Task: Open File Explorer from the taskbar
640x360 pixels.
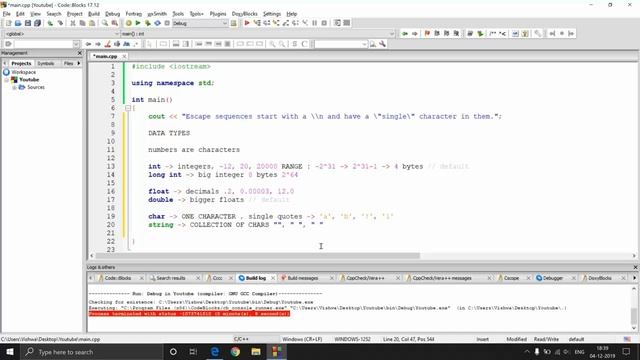Action: click(256, 352)
